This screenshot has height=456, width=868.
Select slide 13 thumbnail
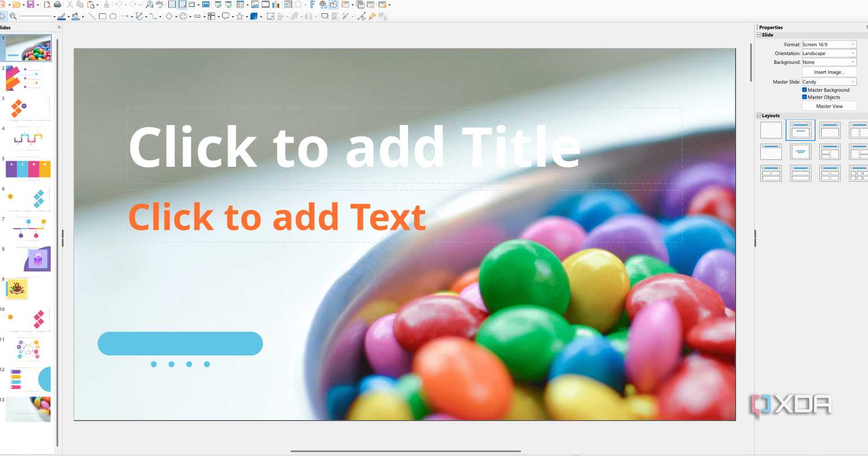[28, 409]
